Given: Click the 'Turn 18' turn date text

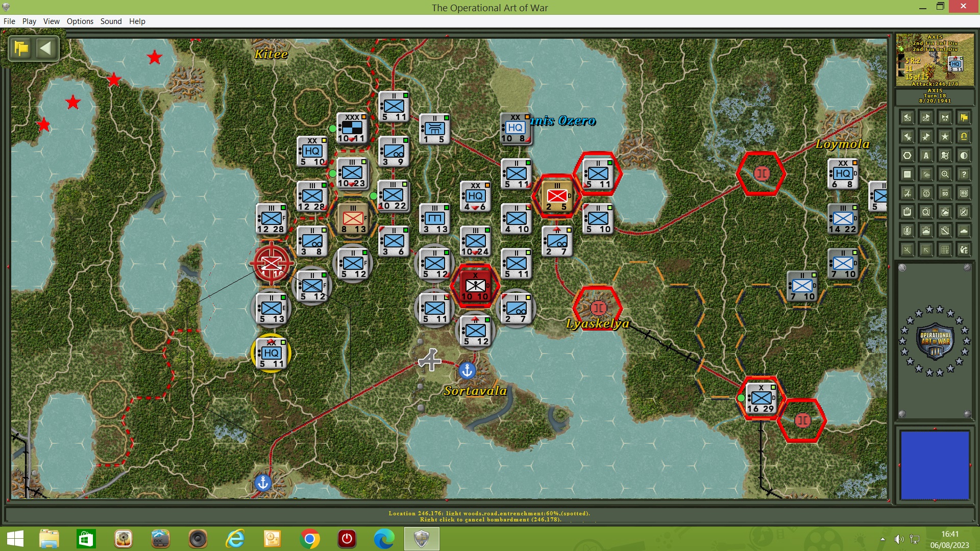Looking at the screenshot, I should point(935,95).
